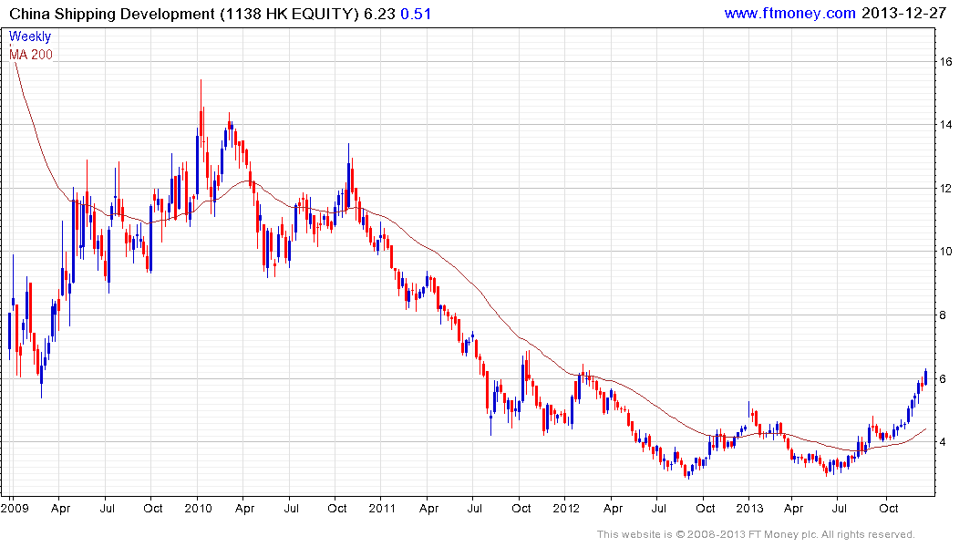The height and width of the screenshot is (547, 980).
Task: Click the date 2013-12-27
Action: click(903, 13)
